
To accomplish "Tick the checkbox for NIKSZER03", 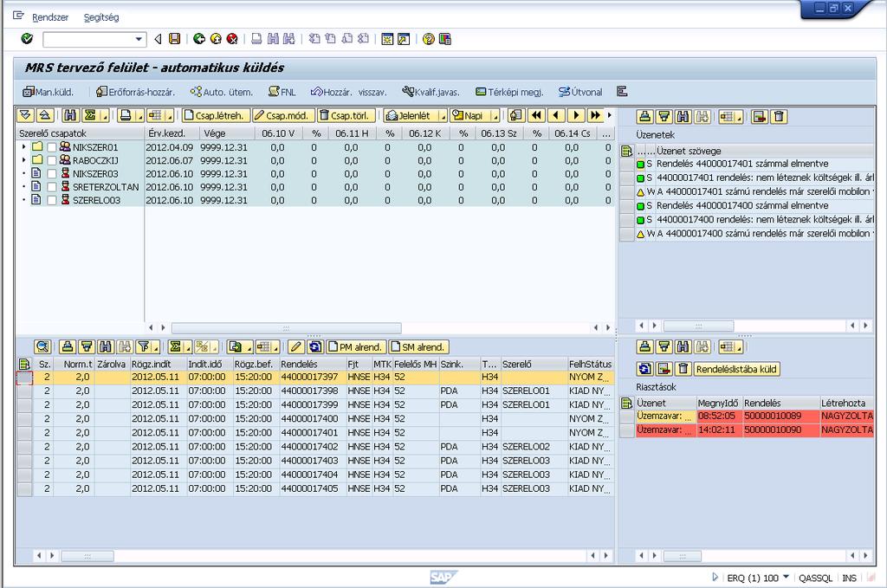I will coord(51,174).
